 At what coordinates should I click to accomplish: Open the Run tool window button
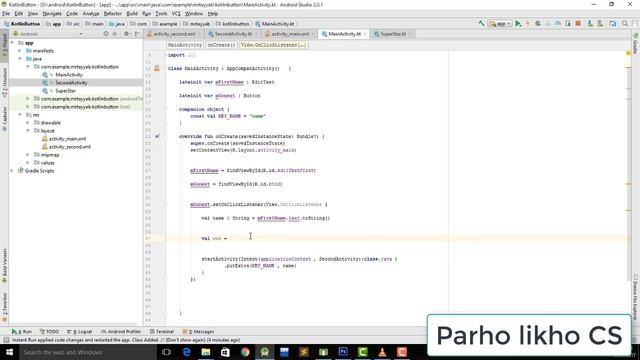22,331
